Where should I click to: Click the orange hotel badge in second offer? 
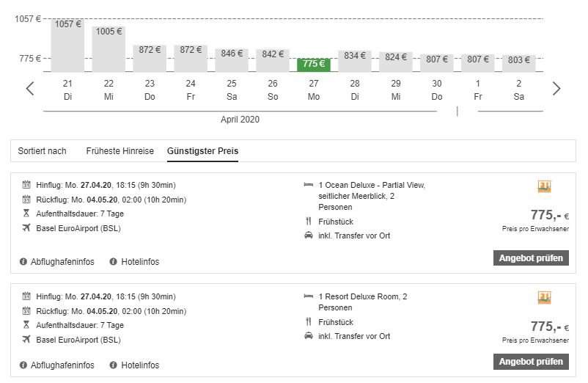pos(544,298)
